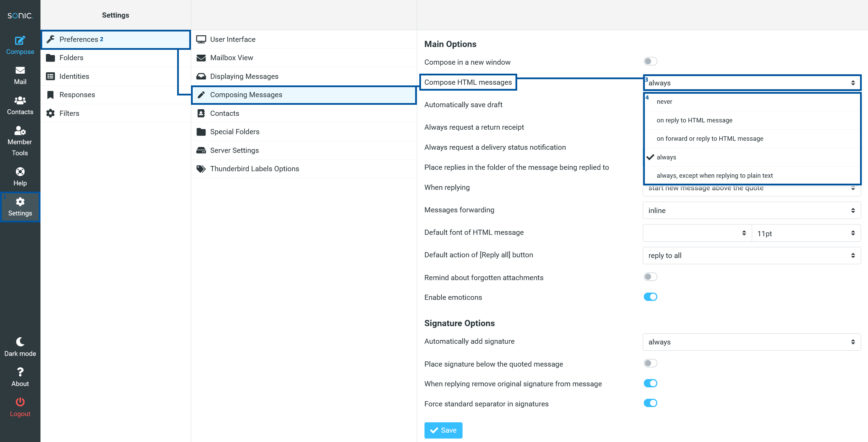Open the Messages forwarding dropdown
Viewport: 868px width, 442px height.
click(x=752, y=211)
